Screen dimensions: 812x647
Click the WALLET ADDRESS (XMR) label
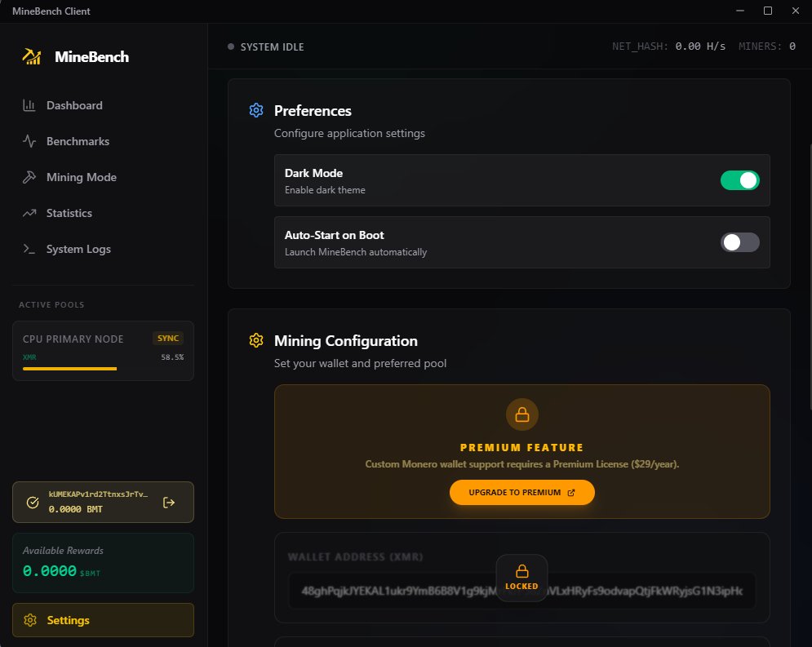coord(355,557)
